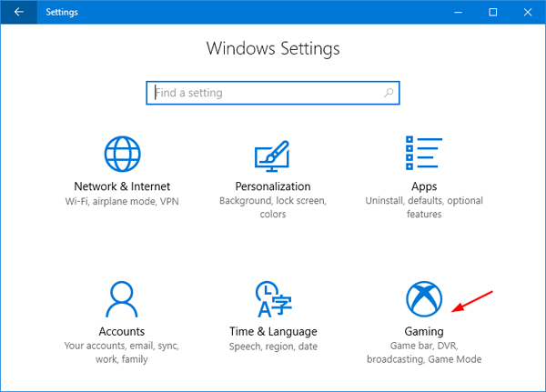
Task: Click 'Background, lock screen, colors' description
Action: tap(273, 207)
